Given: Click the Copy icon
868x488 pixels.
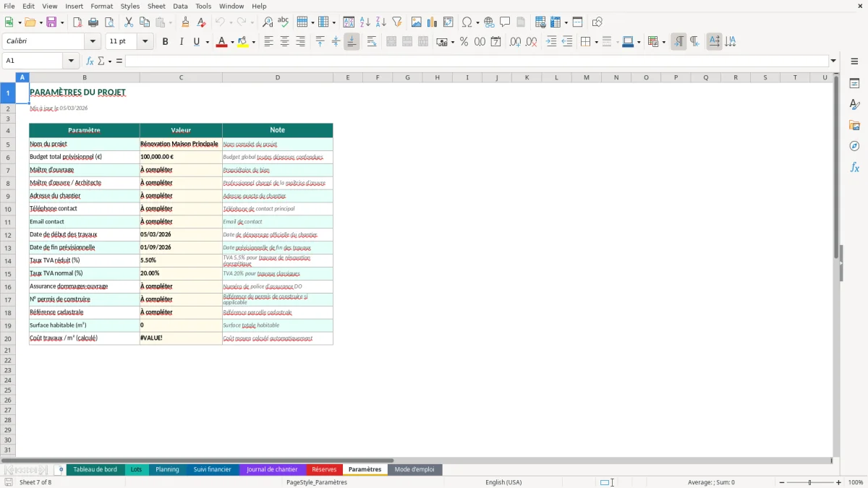Looking at the screenshot, I should point(144,22).
